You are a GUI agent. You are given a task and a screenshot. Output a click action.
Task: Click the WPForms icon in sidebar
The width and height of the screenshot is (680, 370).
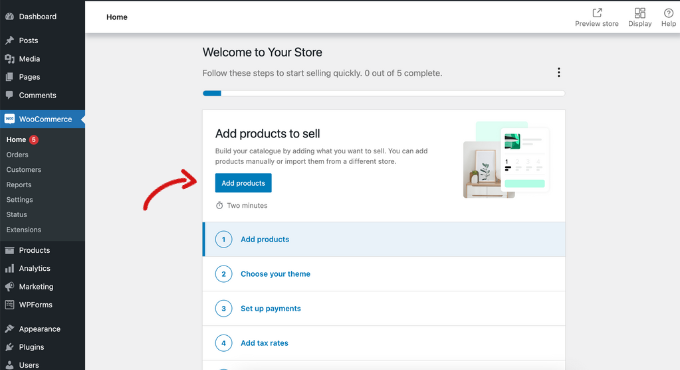(9, 305)
